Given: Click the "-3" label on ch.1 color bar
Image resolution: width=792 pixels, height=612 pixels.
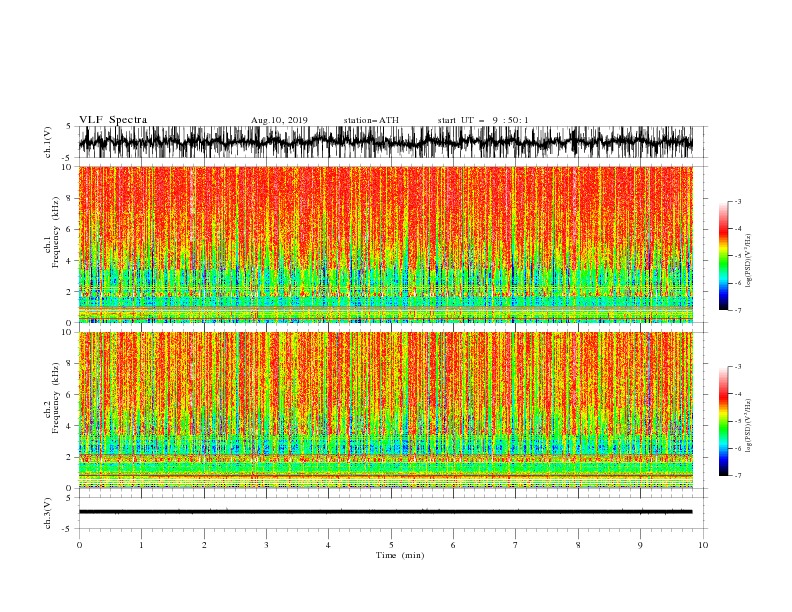Looking at the screenshot, I should tap(738, 202).
